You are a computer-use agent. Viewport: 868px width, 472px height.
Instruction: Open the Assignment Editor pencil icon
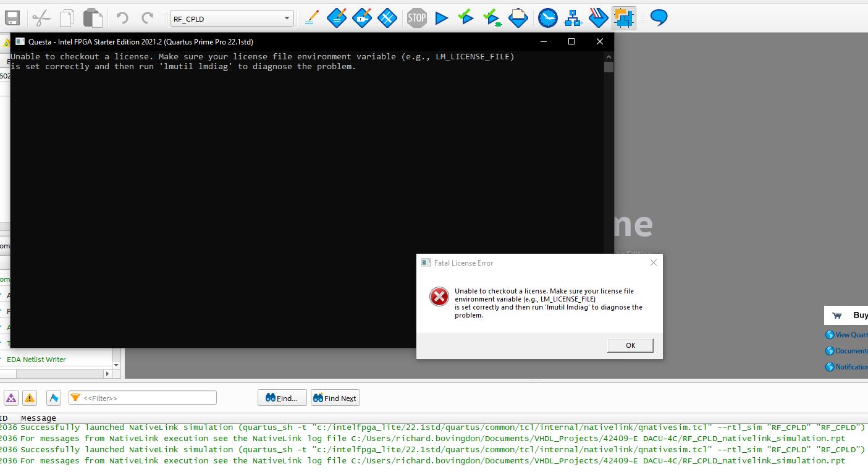tap(312, 18)
